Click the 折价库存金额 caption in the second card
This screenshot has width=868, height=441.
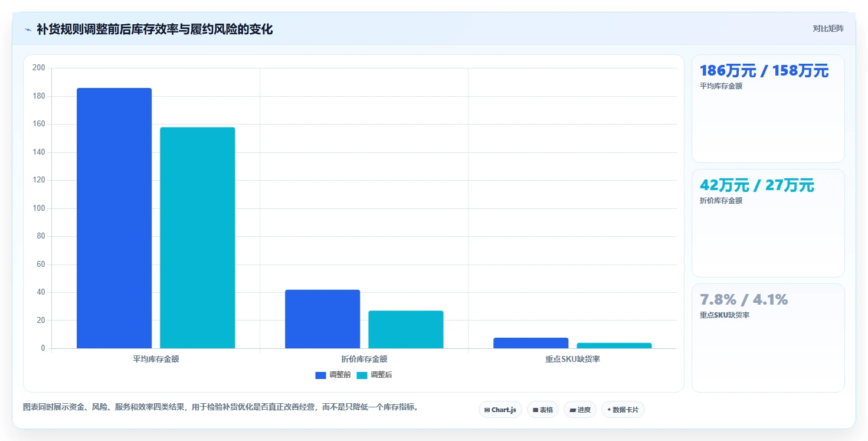coord(721,201)
